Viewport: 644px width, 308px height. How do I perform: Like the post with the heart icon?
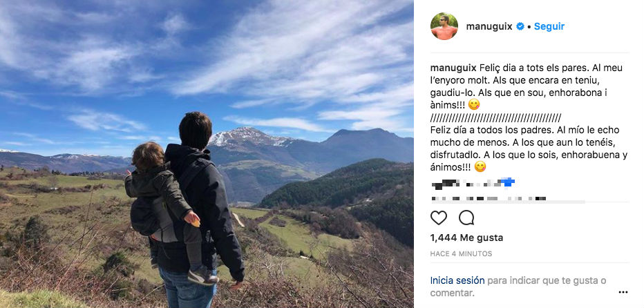point(439,218)
